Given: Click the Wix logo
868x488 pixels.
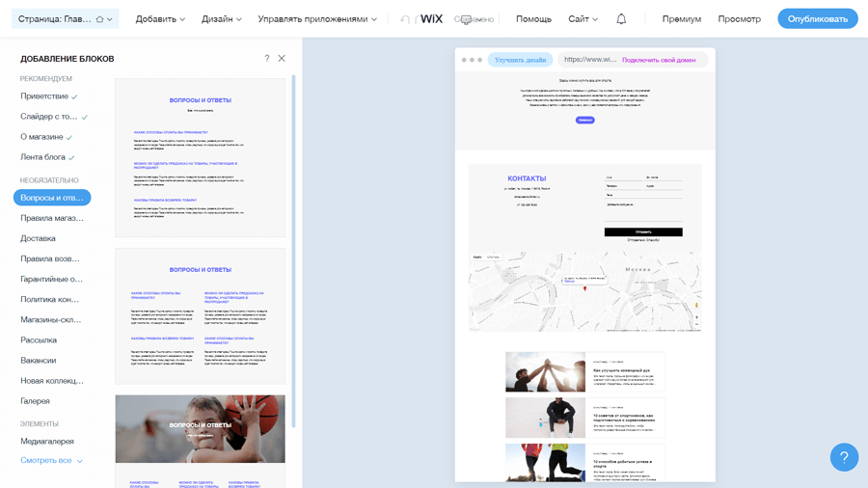Looking at the screenshot, I should [x=431, y=19].
